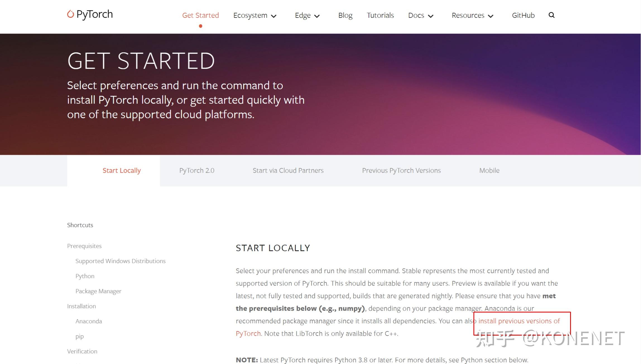The image size is (641, 364).
Task: Open Tutorials in the navigation bar
Action: coord(380,15)
